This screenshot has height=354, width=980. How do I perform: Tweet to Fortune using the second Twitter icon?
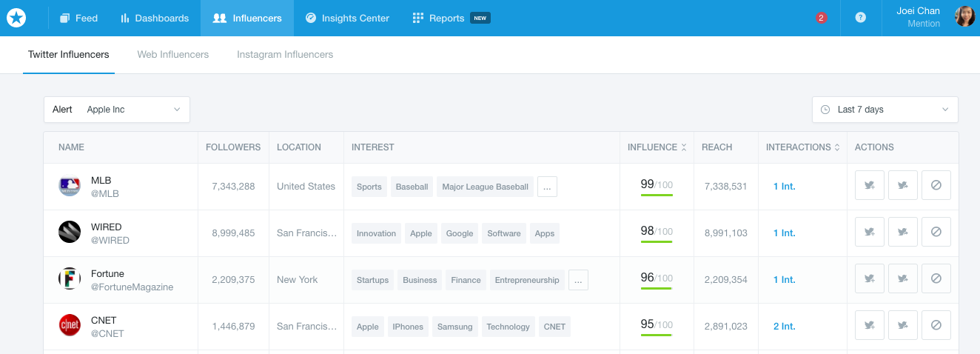point(903,279)
